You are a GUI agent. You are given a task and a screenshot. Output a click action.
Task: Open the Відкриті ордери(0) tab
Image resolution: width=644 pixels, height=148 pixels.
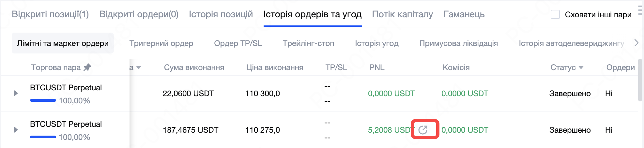pos(139,14)
